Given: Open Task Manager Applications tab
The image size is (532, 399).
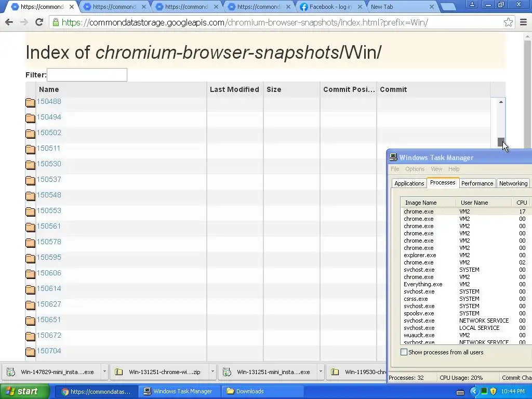Looking at the screenshot, I should coord(409,183).
